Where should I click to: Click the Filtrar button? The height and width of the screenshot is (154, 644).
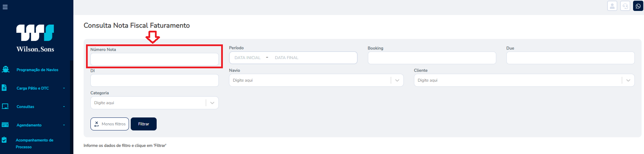pyautogui.click(x=144, y=124)
